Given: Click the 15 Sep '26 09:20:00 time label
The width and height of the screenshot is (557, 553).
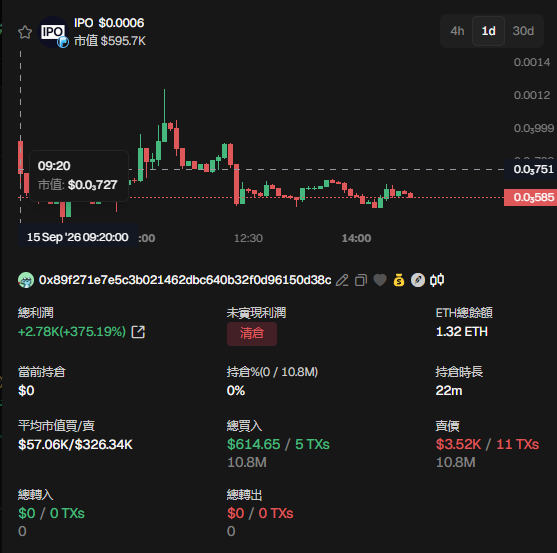Looking at the screenshot, I should (x=78, y=237).
